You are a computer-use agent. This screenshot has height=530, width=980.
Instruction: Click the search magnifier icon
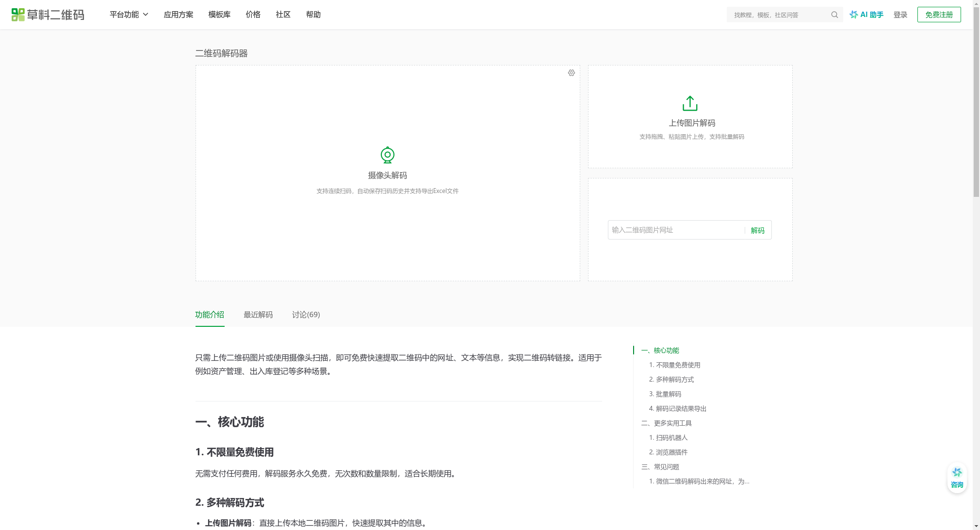[x=834, y=15]
